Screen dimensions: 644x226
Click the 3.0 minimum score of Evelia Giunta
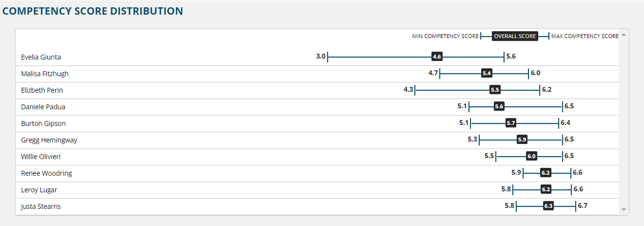pos(321,57)
